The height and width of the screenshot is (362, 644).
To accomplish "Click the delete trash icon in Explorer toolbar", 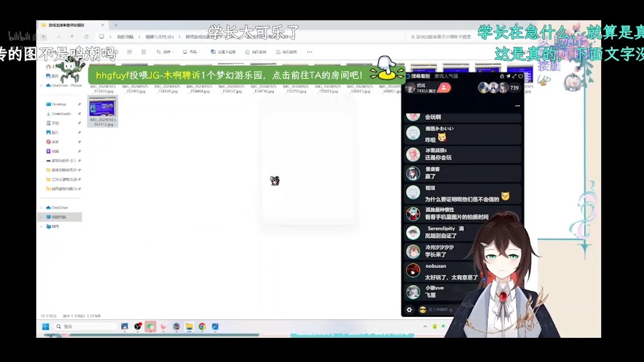I will click(143, 52).
